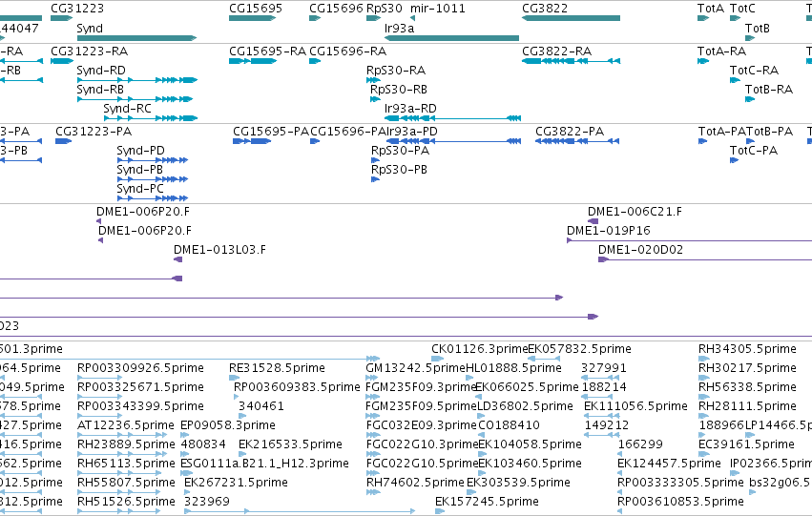This screenshot has height=516, width=812.
Task: Click the TotC-PA protein label
Action: point(754,151)
